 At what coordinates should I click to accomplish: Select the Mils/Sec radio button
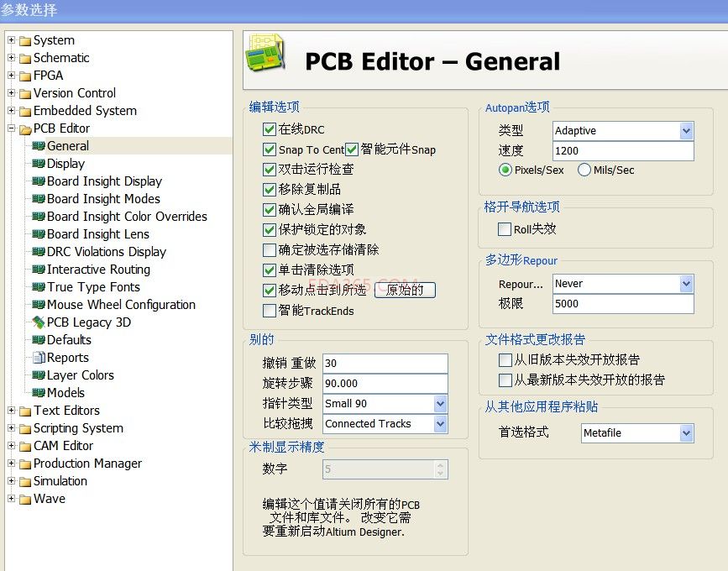(584, 170)
